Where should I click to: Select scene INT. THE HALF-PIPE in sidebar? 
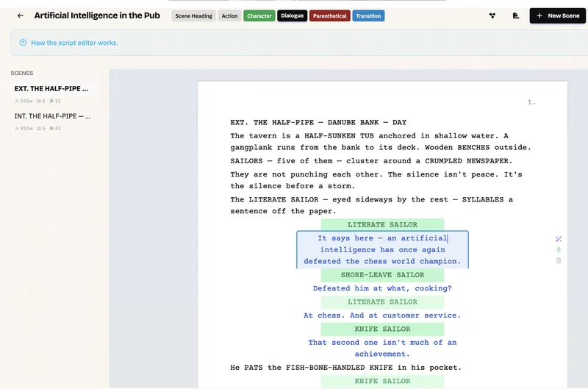[52, 116]
